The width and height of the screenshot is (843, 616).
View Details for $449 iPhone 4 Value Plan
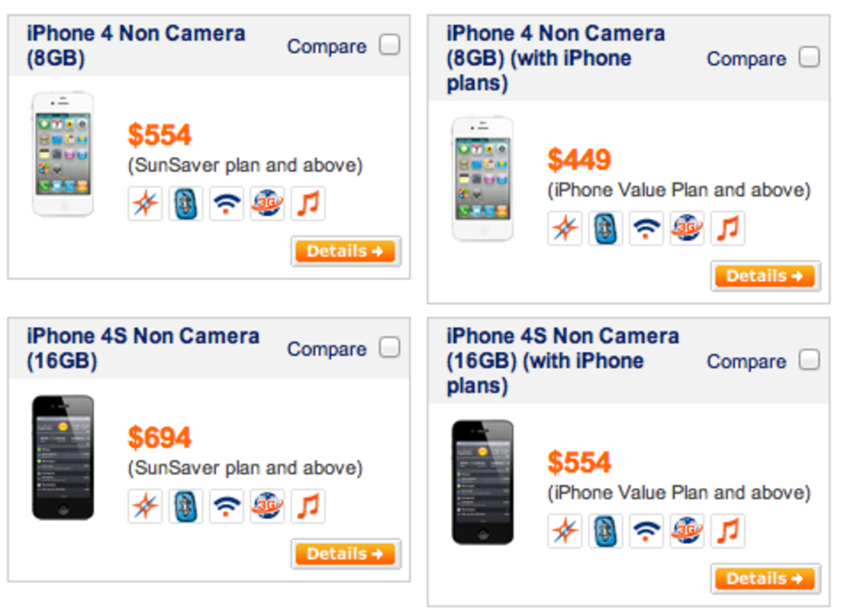point(765,276)
